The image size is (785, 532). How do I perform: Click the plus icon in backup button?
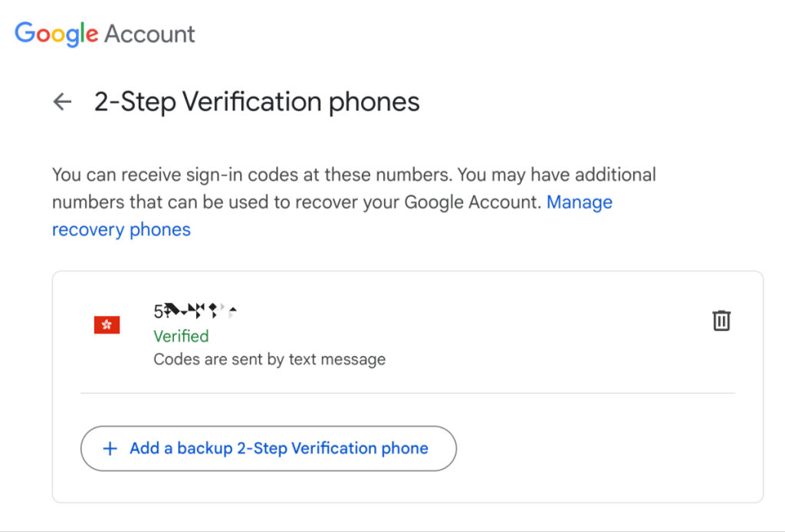pyautogui.click(x=110, y=448)
